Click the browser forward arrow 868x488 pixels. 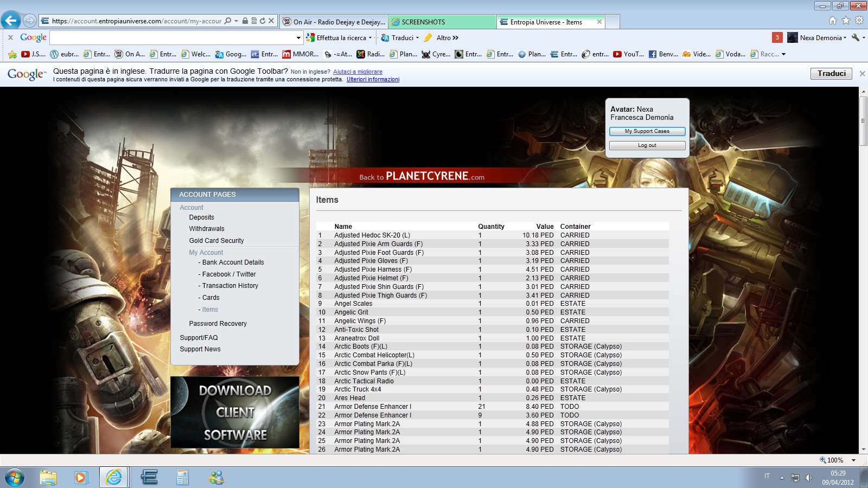click(x=30, y=21)
